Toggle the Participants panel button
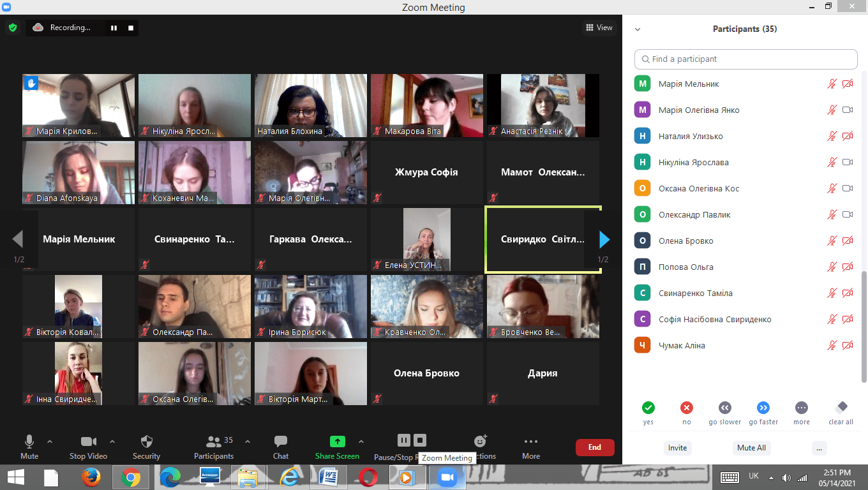This screenshot has width=868, height=490. coord(214,442)
